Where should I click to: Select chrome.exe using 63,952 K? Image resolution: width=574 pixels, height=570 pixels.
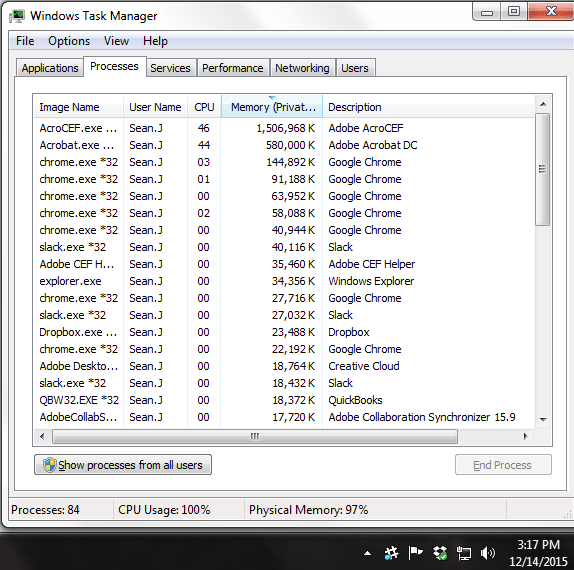284,196
